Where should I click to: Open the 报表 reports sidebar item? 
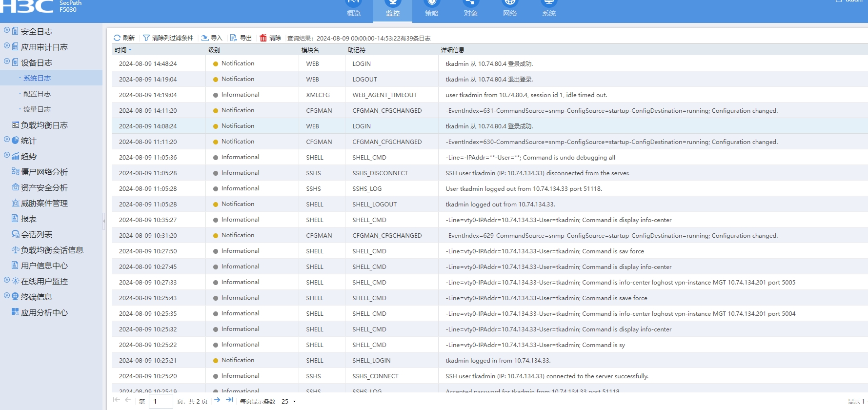(x=29, y=219)
